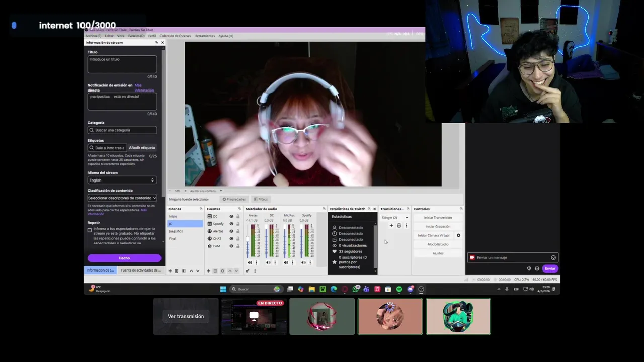Screen dimensions: 644x362
Task: Open virtual camera settings gear
Action: [458, 235]
